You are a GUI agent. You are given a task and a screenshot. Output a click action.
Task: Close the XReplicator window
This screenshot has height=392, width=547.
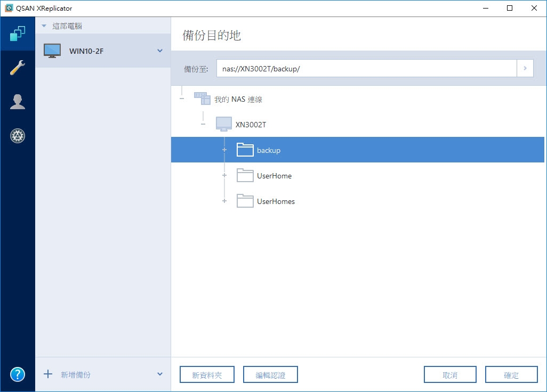534,8
